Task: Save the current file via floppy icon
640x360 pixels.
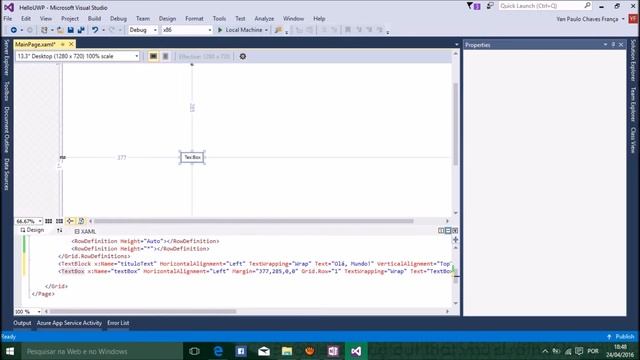Action: point(70,30)
